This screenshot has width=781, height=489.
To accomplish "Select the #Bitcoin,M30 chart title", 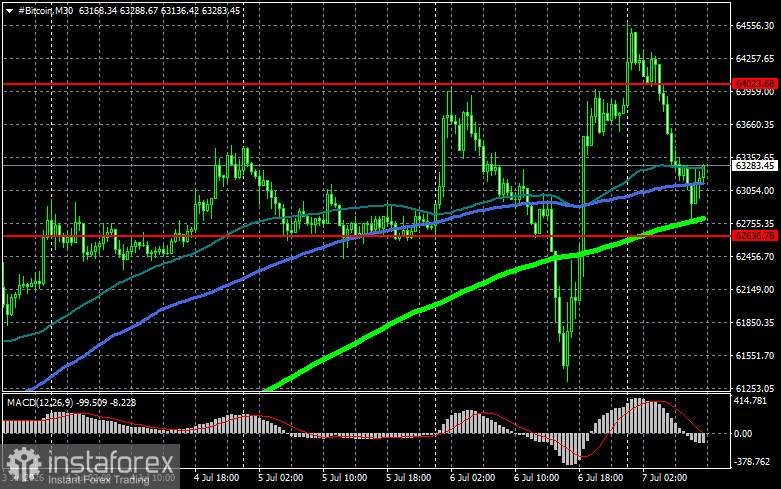I will (x=45, y=10).
